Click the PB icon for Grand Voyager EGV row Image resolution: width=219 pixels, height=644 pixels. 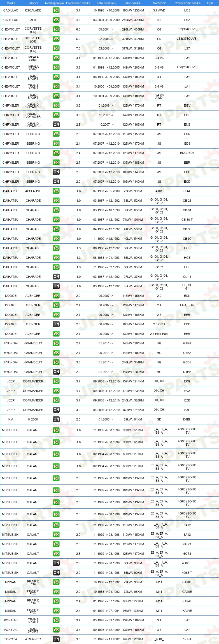56,105
